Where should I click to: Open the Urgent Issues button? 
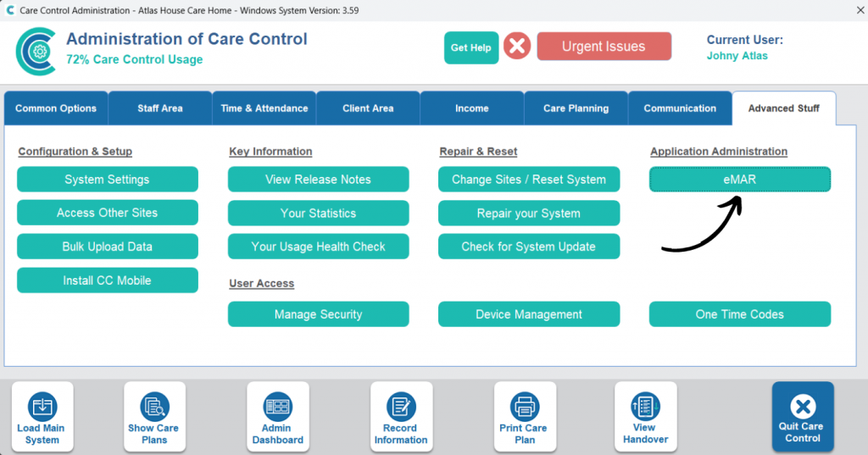pyautogui.click(x=604, y=47)
